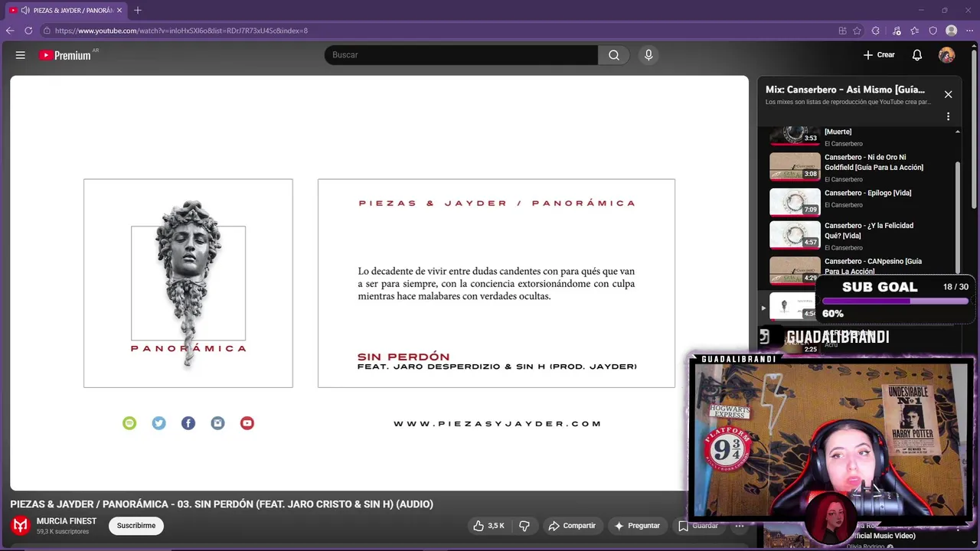
Task: Share the video using Compartir
Action: (x=572, y=526)
